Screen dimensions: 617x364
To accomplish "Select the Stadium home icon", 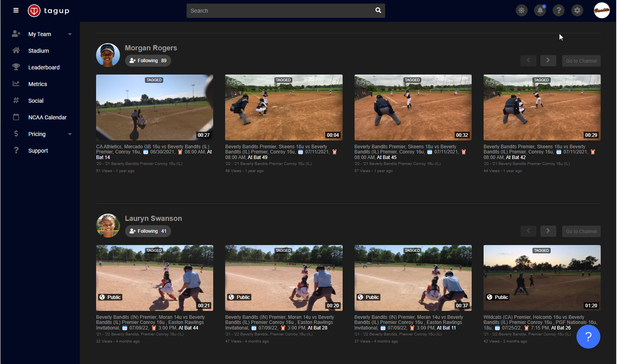I will 16,50.
